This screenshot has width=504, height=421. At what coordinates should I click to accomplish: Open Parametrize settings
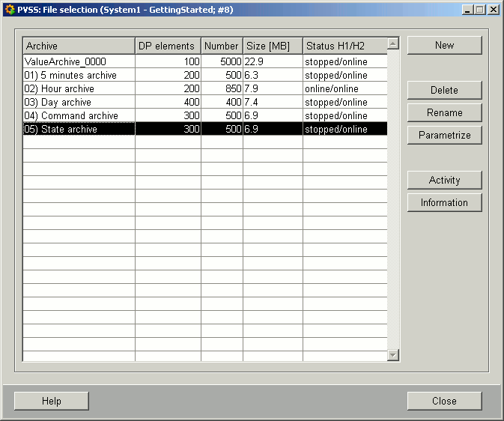point(444,136)
